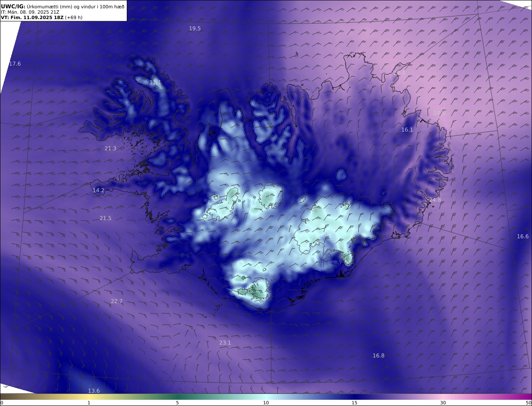The height and width of the screenshot is (406, 532).
Task: Click the colorbar tick label 0
Action: click(x=2, y=403)
